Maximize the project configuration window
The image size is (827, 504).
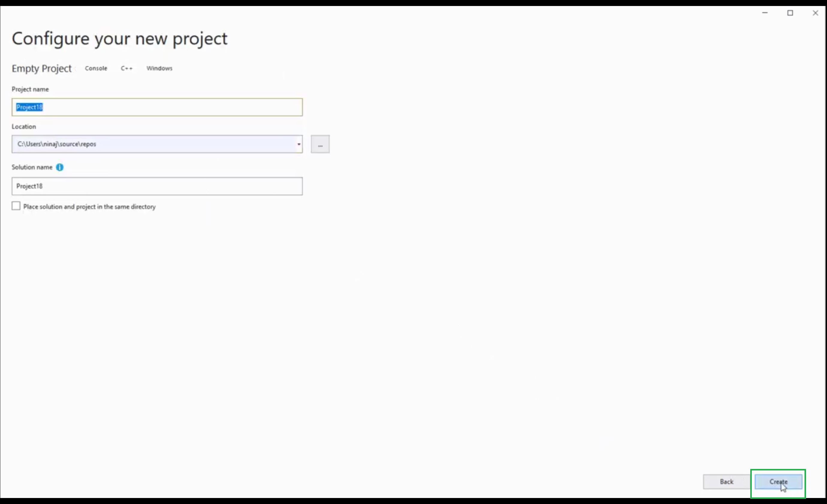pyautogui.click(x=790, y=13)
